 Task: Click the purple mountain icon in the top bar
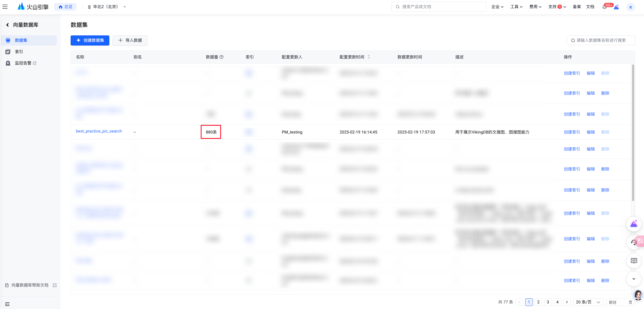coord(617,7)
